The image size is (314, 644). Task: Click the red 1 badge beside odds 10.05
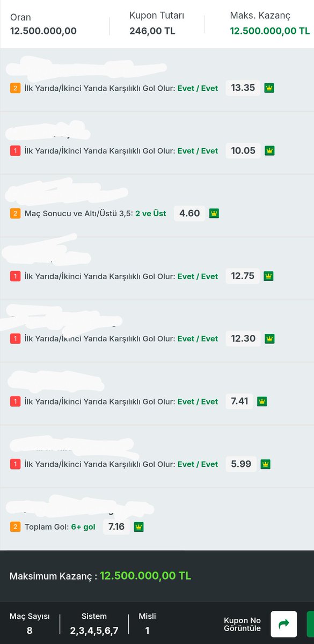point(15,151)
